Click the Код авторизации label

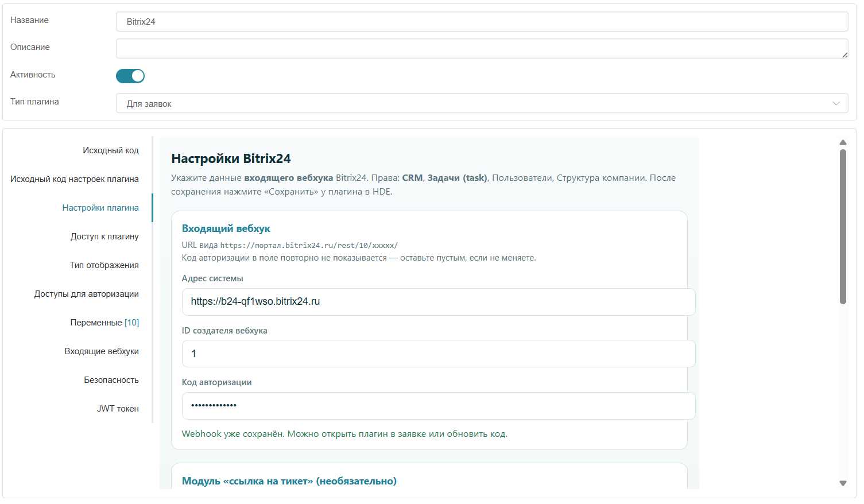point(216,382)
